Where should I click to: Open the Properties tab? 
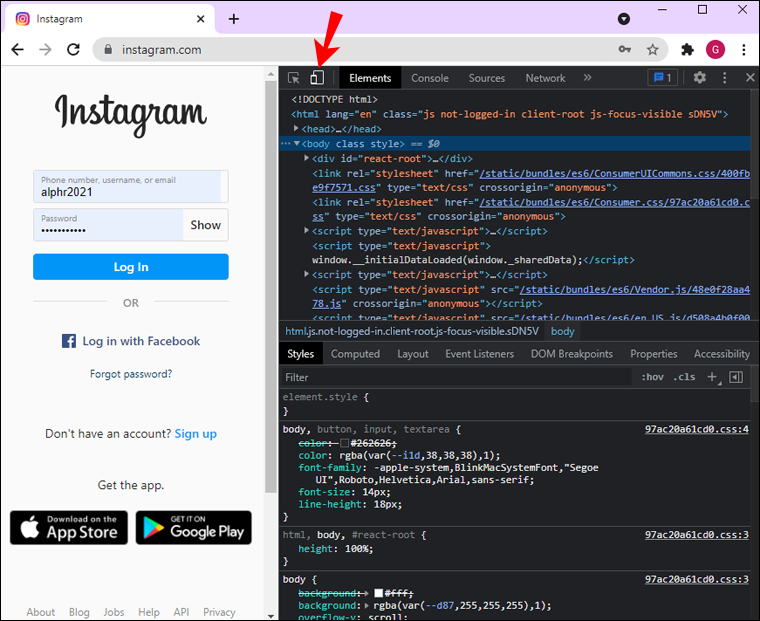click(x=653, y=354)
